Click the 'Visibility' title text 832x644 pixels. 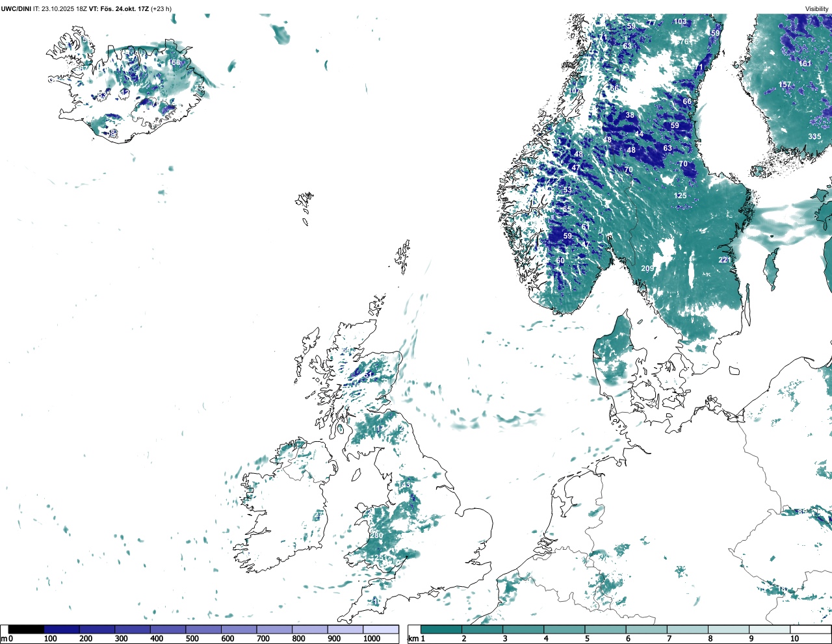(816, 8)
